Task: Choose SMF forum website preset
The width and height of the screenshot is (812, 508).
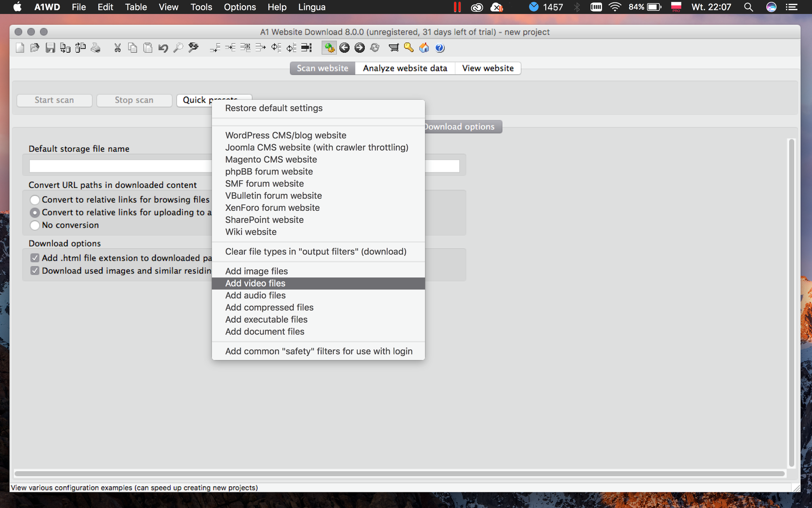Action: 318,184
